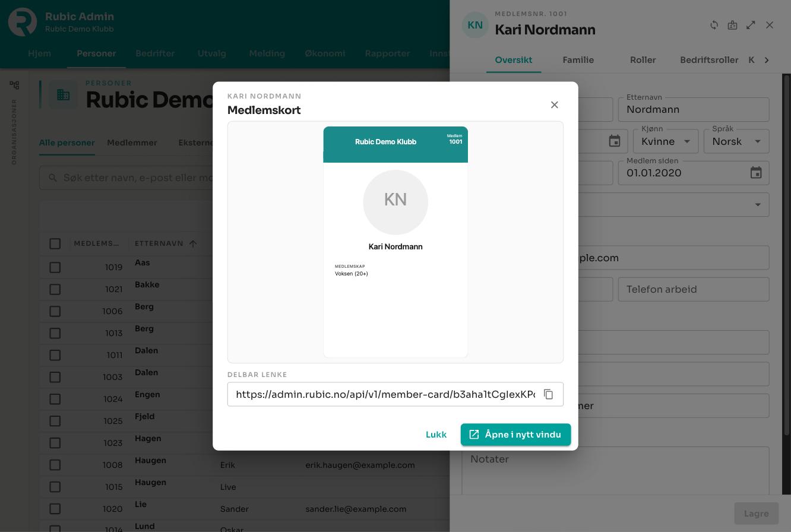The width and height of the screenshot is (791, 532).
Task: Refresh Kari Nordmann's member panel
Action: tap(714, 25)
